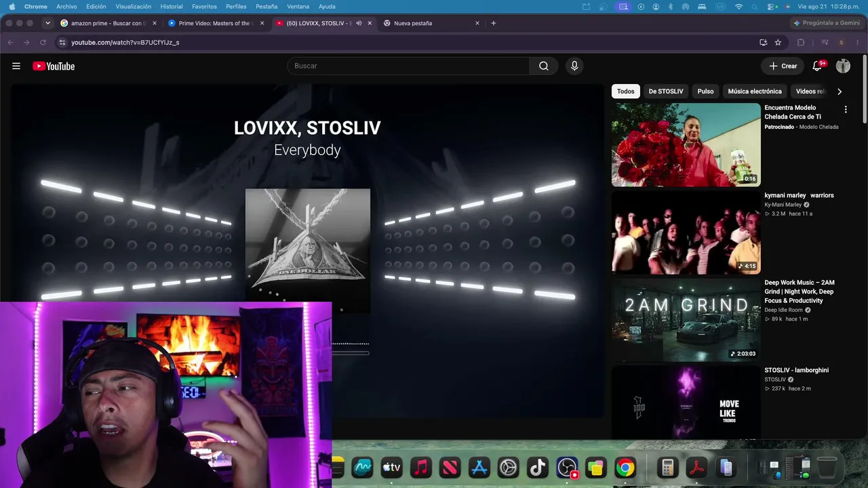The image size is (868, 488).
Task: Filter by Música electrónica chip
Action: click(x=755, y=91)
